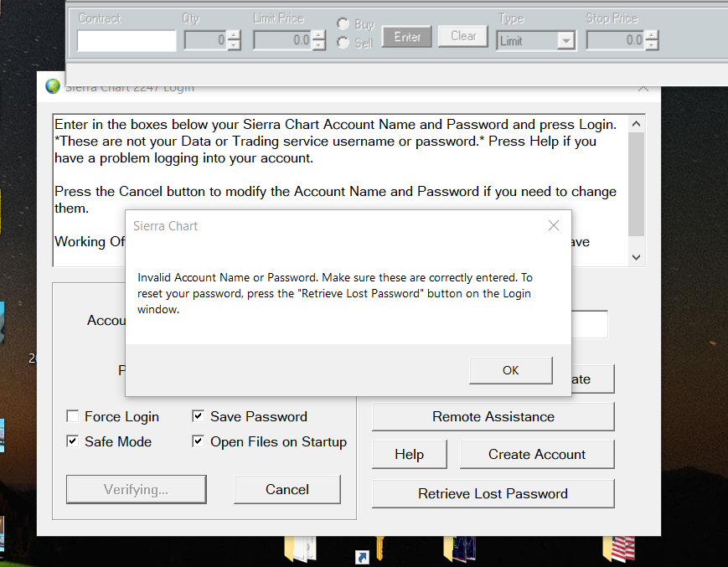This screenshot has height=567, width=728.
Task: Open the desktop folder with white documents
Action: coord(301,549)
